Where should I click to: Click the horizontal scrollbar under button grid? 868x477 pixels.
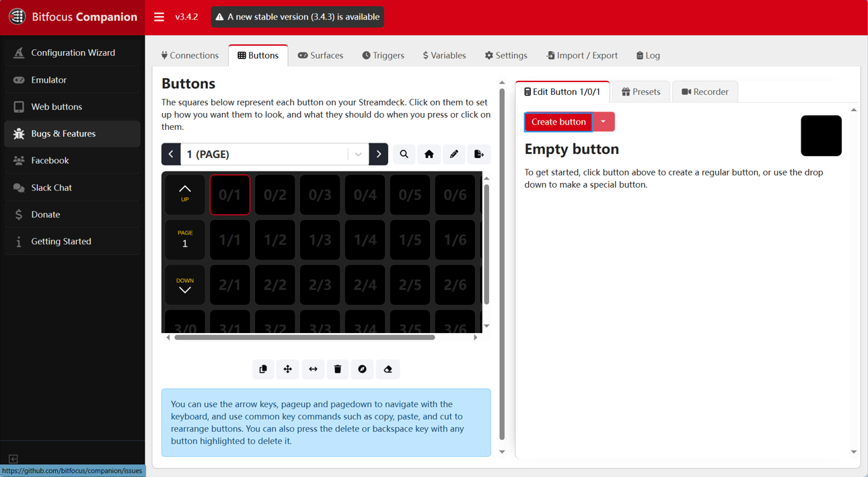pyautogui.click(x=304, y=338)
